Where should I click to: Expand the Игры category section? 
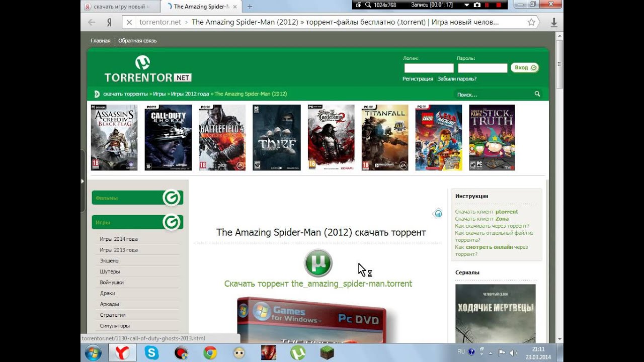click(137, 222)
